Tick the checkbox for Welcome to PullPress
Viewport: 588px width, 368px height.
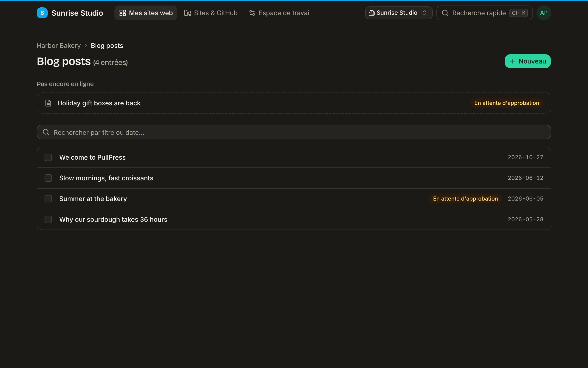[48, 157]
